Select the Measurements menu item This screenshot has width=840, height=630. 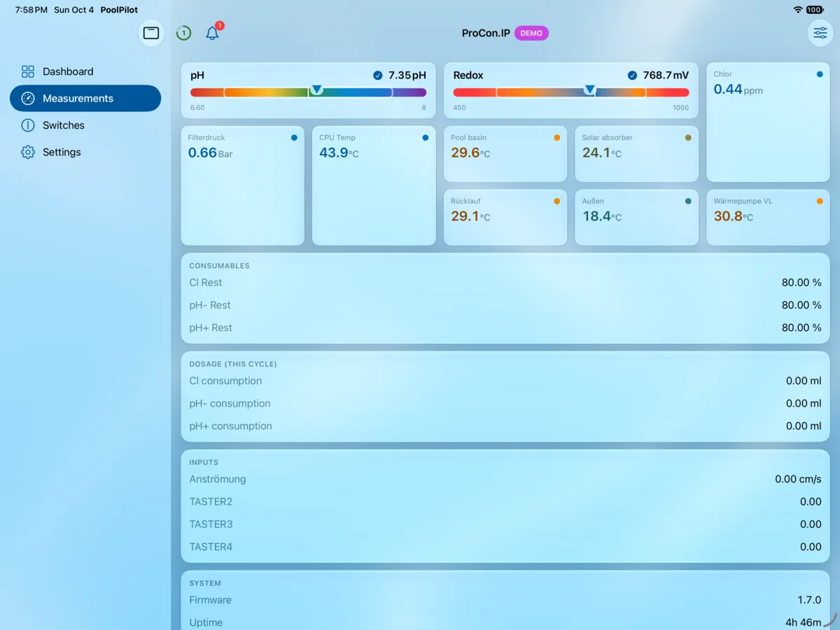tap(85, 99)
